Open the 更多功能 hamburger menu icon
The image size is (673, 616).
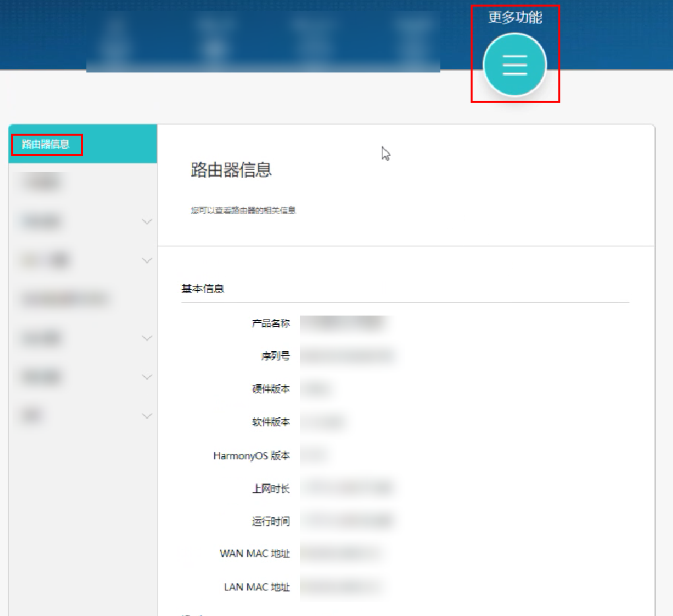tap(515, 65)
